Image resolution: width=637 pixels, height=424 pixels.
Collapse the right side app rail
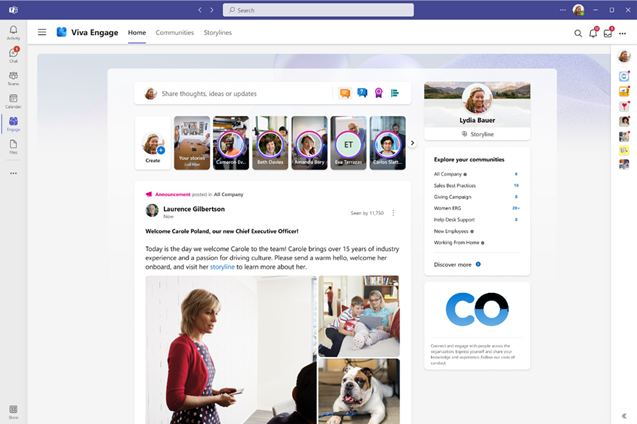[624, 415]
